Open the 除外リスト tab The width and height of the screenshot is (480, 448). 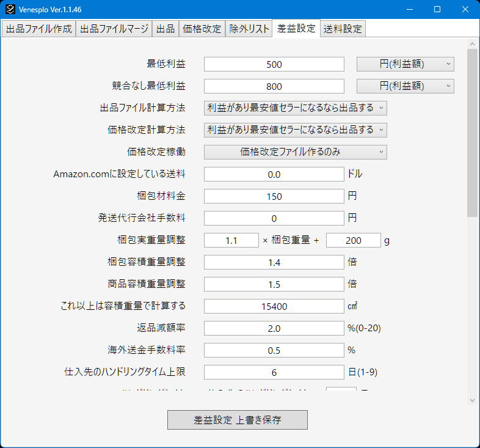click(x=249, y=29)
